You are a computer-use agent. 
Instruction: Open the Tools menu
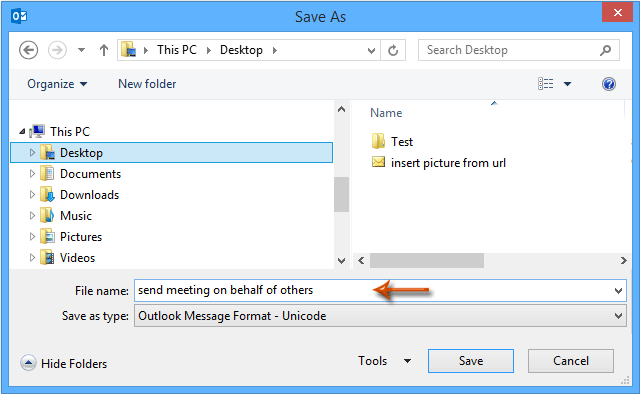(x=384, y=361)
